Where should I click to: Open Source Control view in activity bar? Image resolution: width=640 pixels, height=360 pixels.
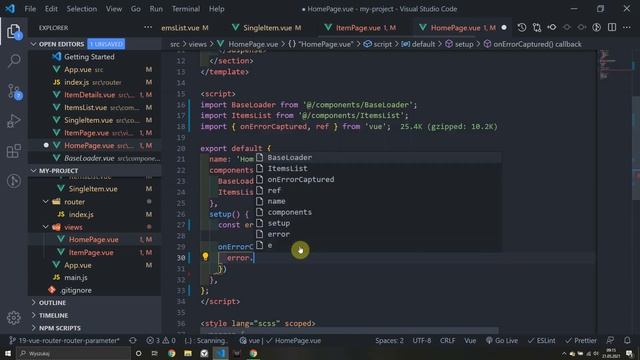(14, 91)
